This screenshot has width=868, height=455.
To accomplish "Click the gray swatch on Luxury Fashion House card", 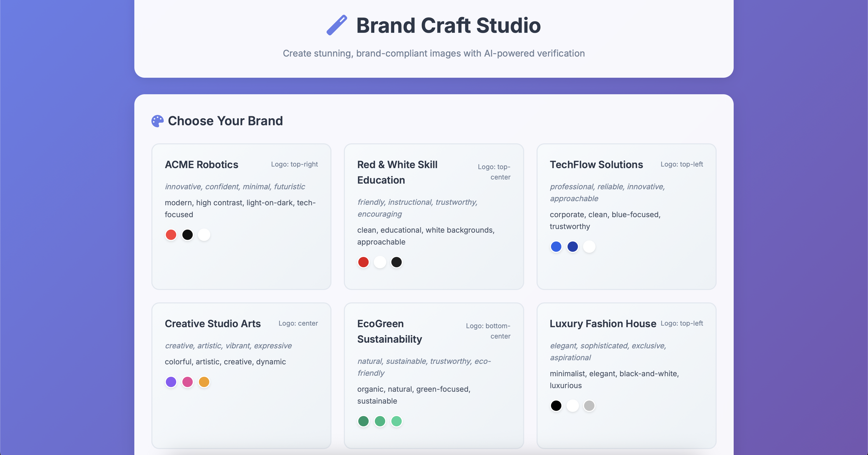I will pos(589,406).
